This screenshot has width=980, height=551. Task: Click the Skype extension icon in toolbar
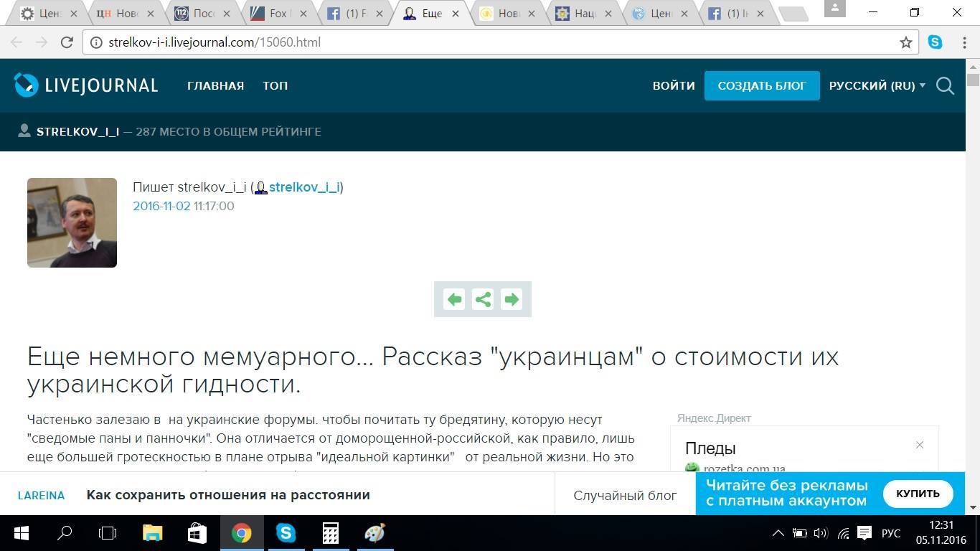[x=935, y=42]
